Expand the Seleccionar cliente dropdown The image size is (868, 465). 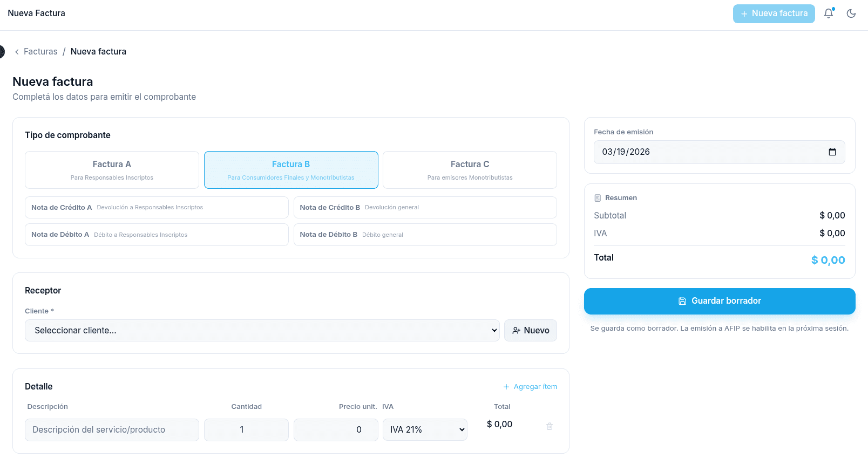262,331
